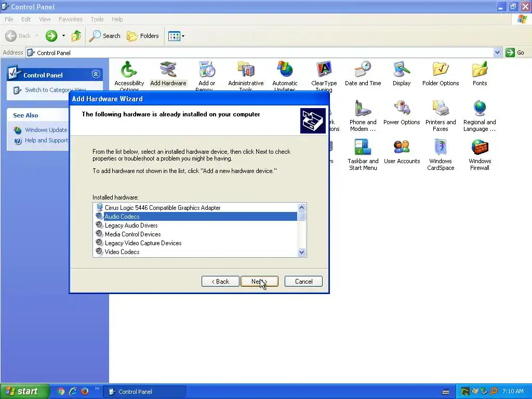Open the View menu

point(45,19)
